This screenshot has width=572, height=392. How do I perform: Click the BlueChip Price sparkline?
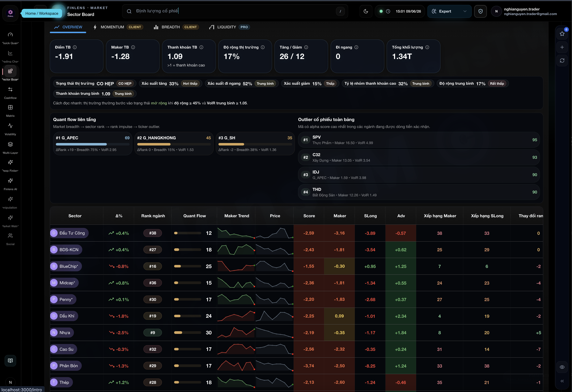coord(274,266)
